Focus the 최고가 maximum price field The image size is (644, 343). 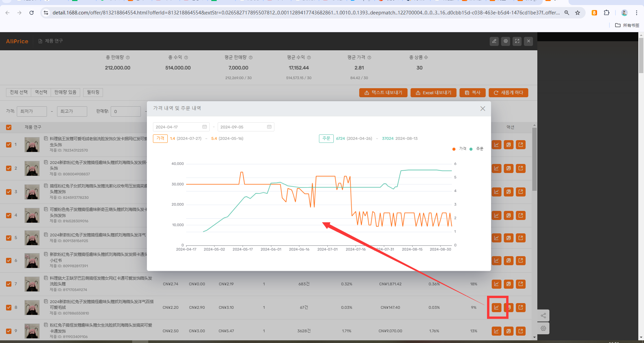(x=72, y=111)
